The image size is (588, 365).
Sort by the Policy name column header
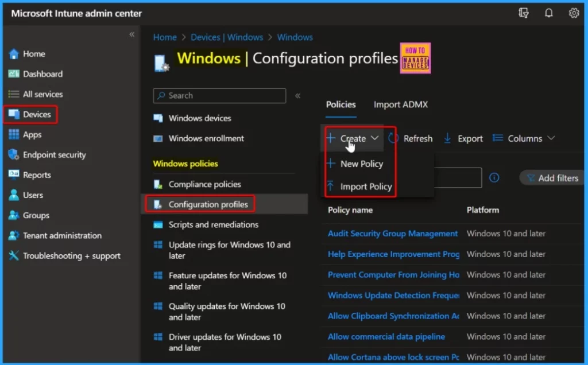click(350, 210)
